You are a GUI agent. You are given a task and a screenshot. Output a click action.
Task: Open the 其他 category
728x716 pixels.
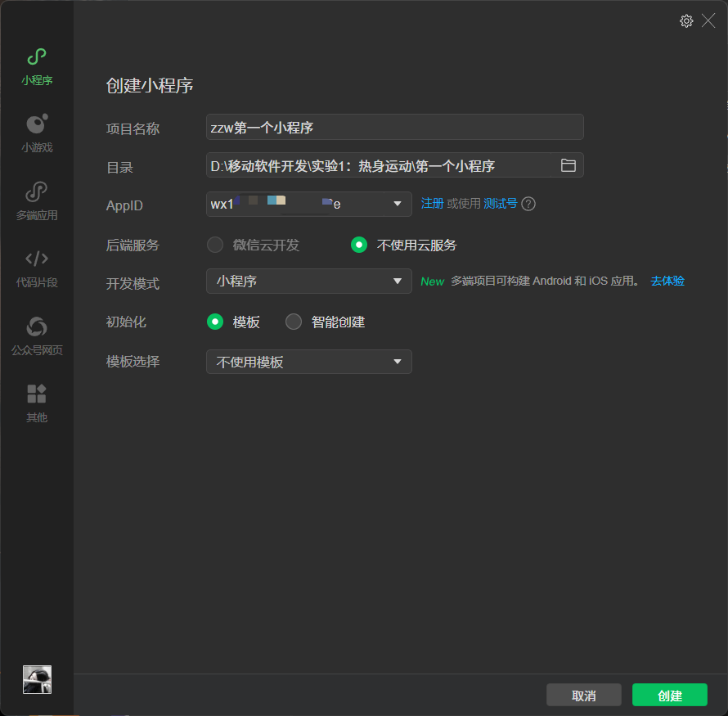click(37, 403)
